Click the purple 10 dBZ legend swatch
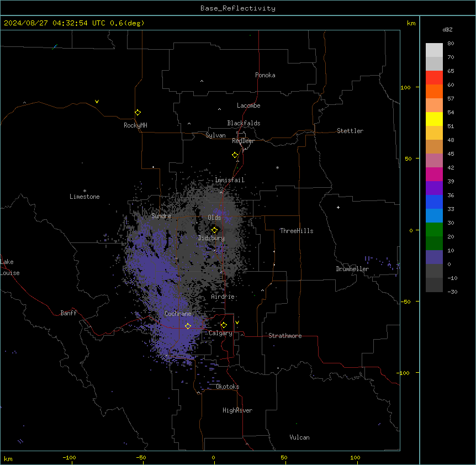This screenshot has width=476, height=465. pos(434,257)
